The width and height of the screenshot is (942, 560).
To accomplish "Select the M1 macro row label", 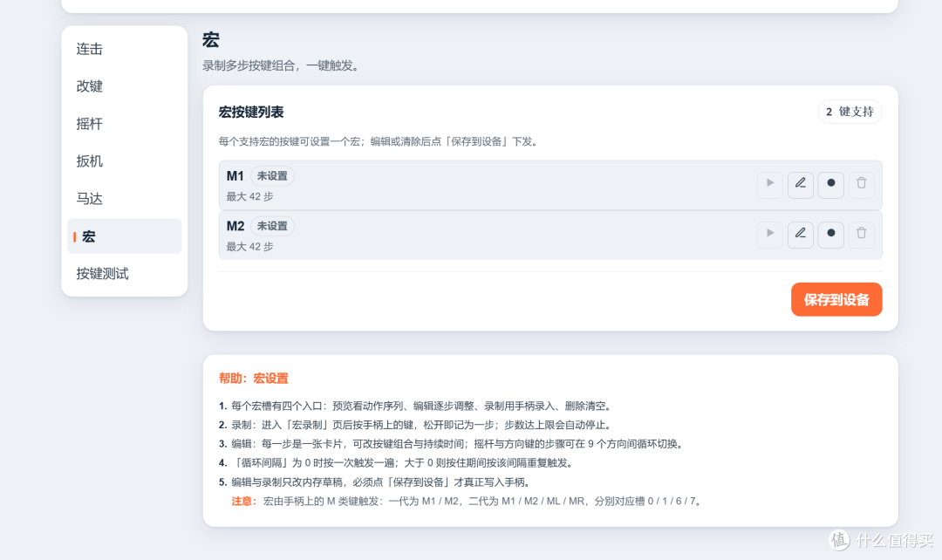I will (235, 176).
